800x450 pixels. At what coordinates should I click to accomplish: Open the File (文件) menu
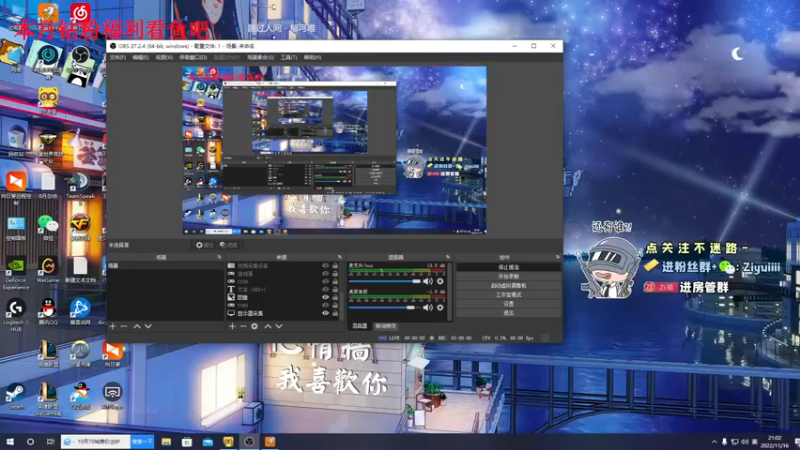pos(117,58)
